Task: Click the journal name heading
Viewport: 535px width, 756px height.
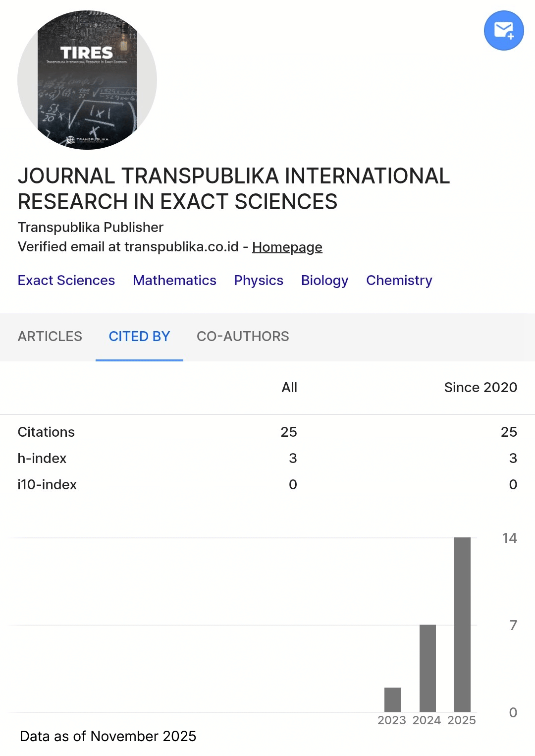Action: [234, 189]
